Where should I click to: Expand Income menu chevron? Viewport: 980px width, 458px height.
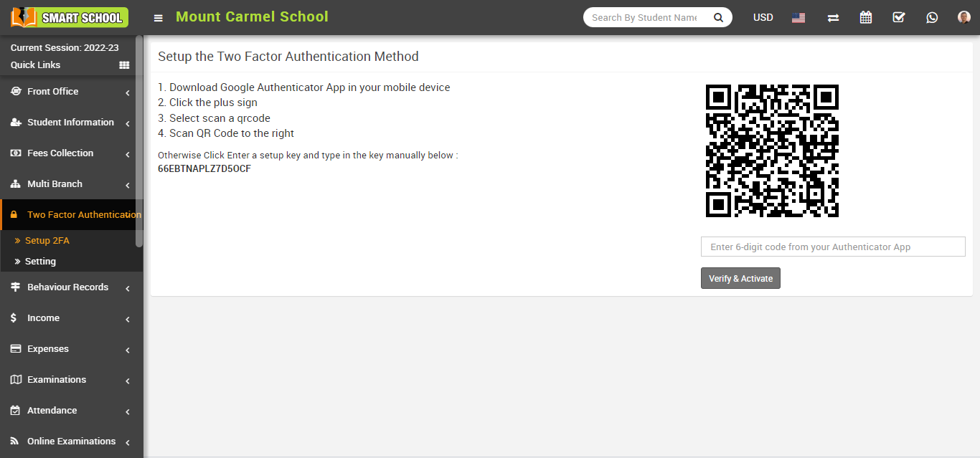127,319
